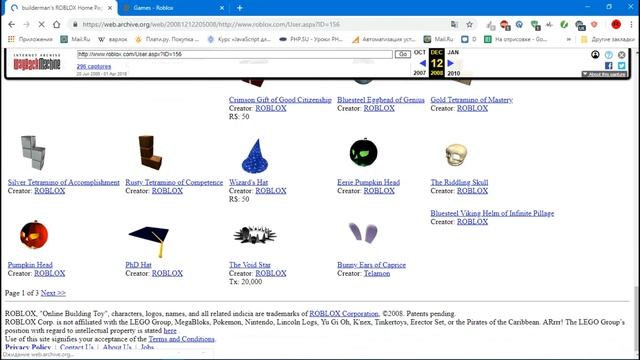This screenshot has width=640, height=360.
Task: Open creator Telamon link
Action: coord(377,273)
